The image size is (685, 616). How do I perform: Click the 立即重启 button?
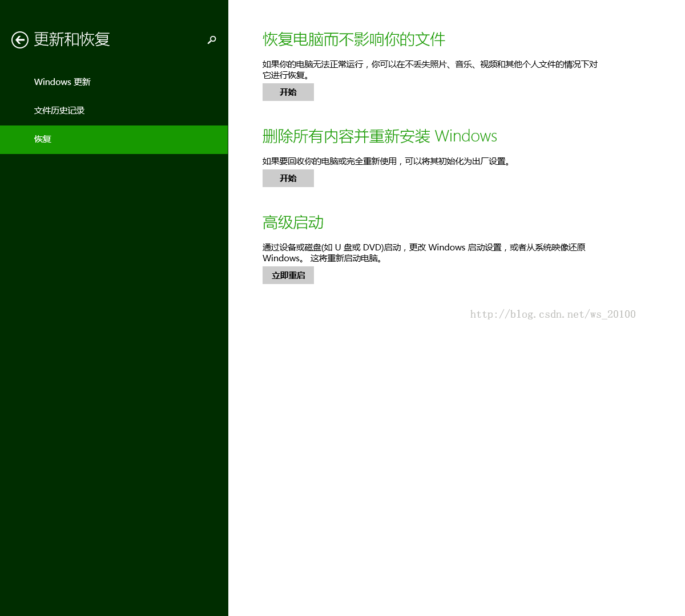(x=288, y=275)
